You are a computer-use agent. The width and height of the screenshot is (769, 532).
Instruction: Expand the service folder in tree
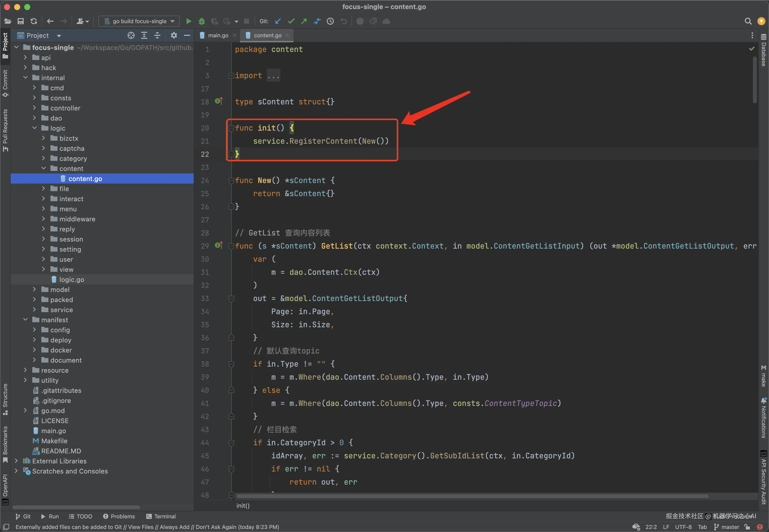[x=34, y=310]
